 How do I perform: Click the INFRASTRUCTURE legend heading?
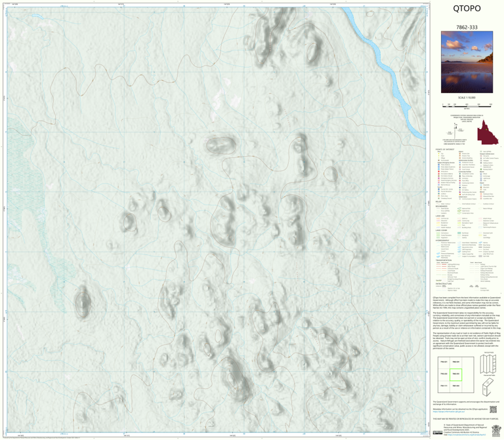click(444, 283)
